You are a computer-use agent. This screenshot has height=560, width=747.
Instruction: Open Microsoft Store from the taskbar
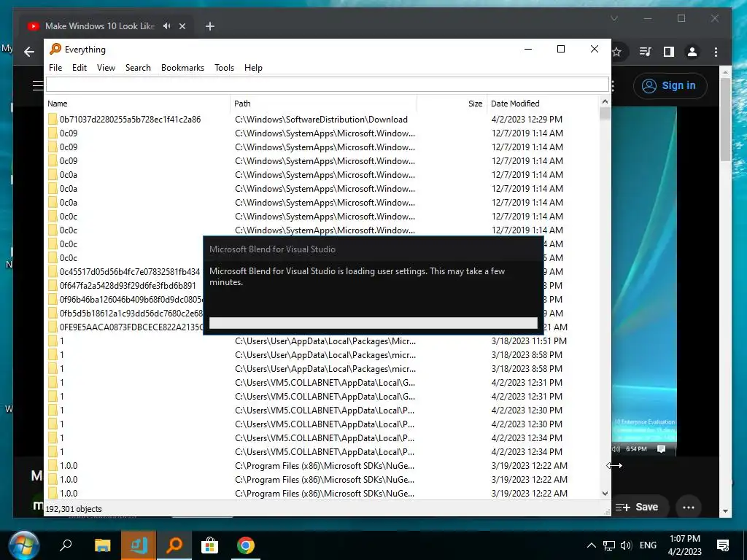[209, 545]
